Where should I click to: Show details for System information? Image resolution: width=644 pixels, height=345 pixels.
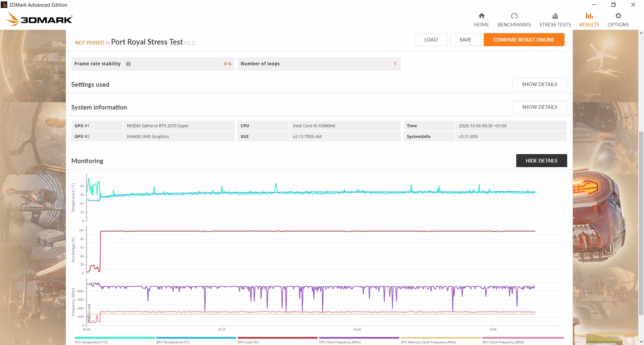tap(539, 107)
